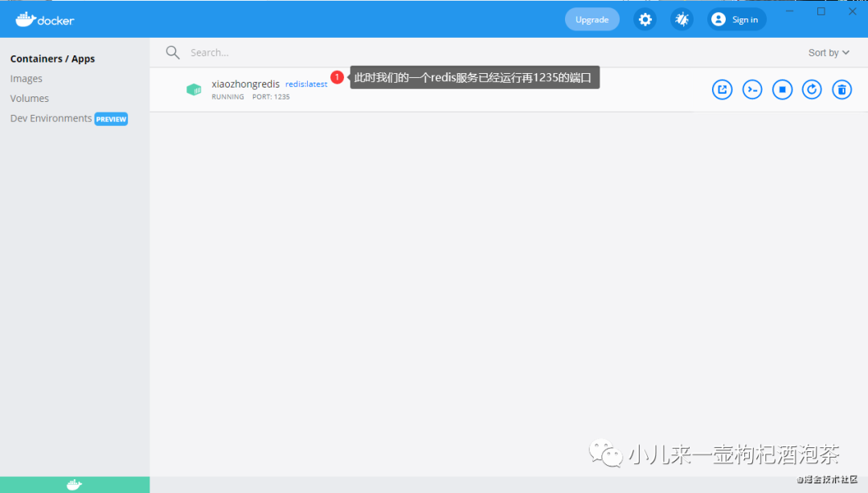Restart the xiaozhongredis container
Screen dimensions: 868x493
(x=812, y=90)
